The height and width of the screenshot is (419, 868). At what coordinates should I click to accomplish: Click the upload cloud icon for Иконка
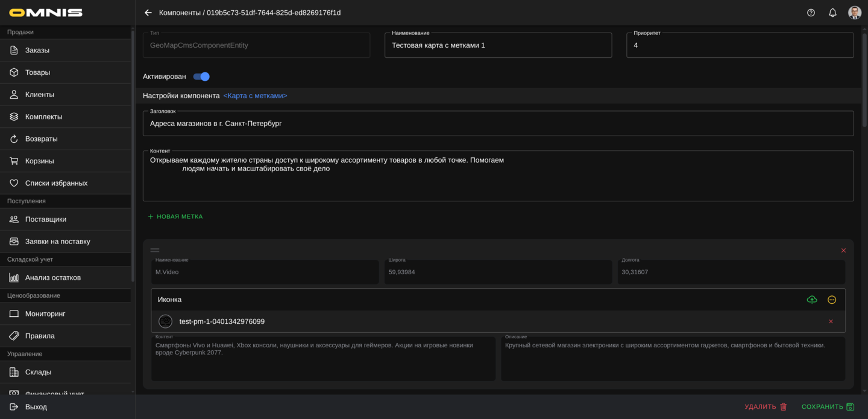[x=812, y=300]
